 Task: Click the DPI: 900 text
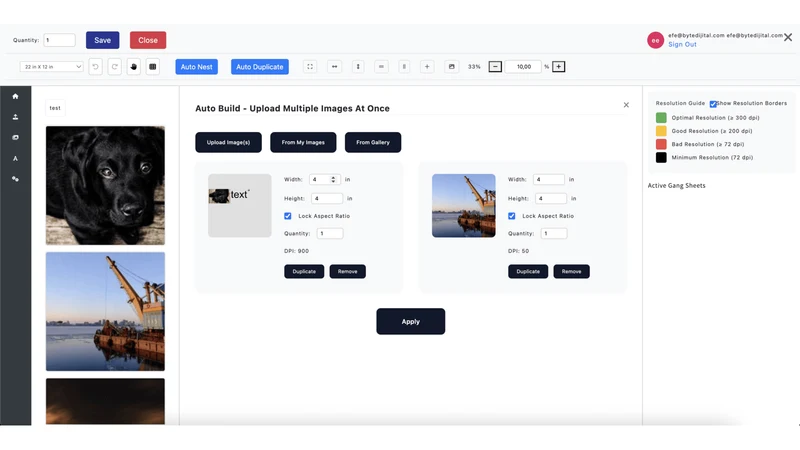(x=296, y=251)
